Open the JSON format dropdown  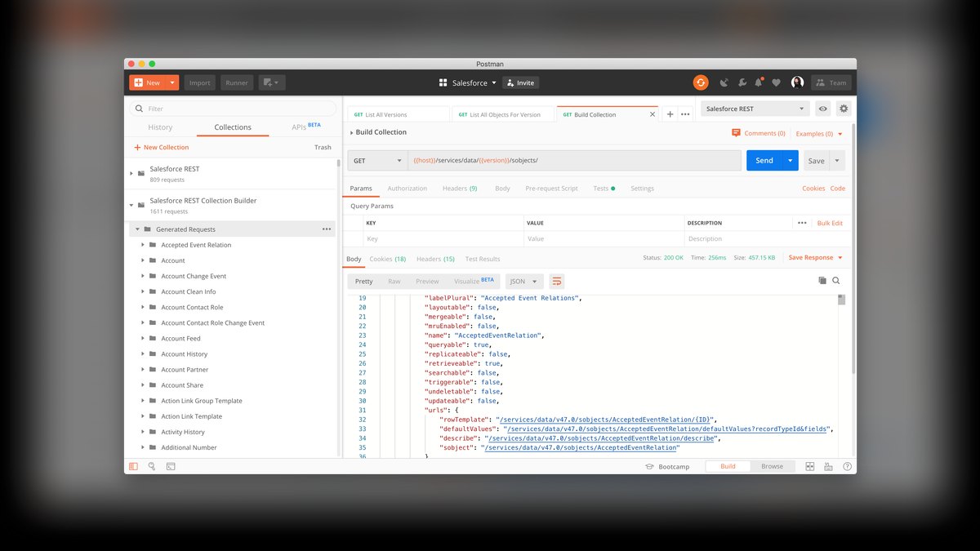click(x=524, y=281)
